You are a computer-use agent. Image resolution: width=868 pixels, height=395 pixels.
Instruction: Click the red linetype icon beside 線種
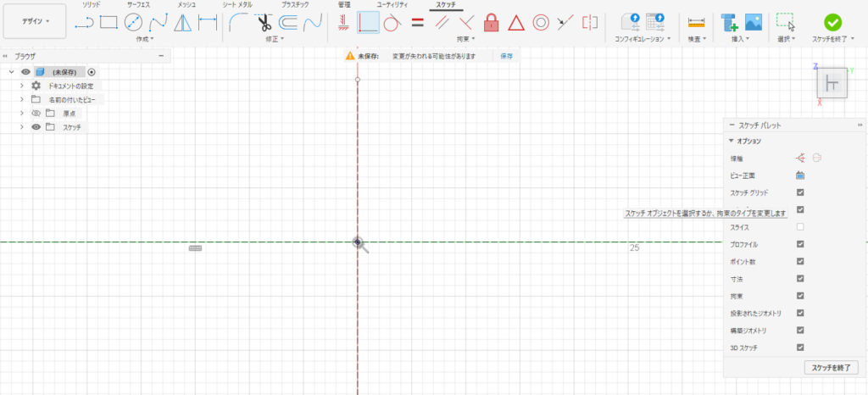coord(800,159)
